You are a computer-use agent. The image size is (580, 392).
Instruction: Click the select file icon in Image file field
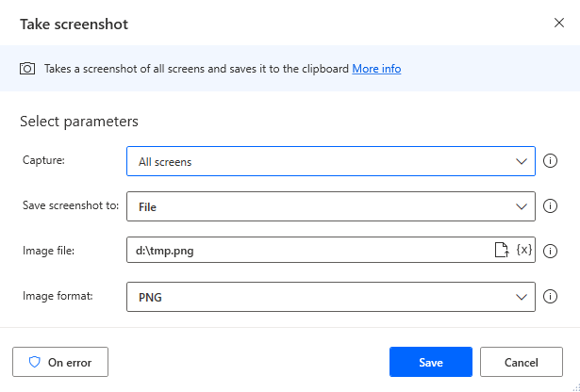[503, 250]
